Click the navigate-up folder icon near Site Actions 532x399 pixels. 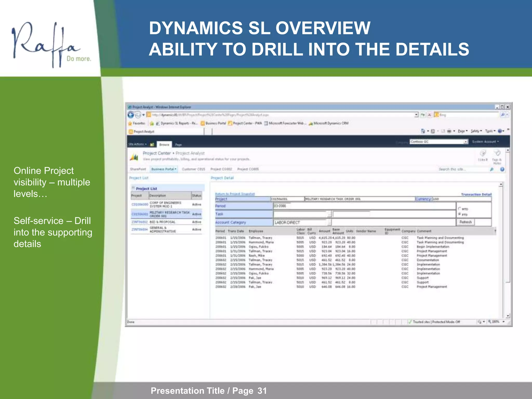pyautogui.click(x=152, y=144)
